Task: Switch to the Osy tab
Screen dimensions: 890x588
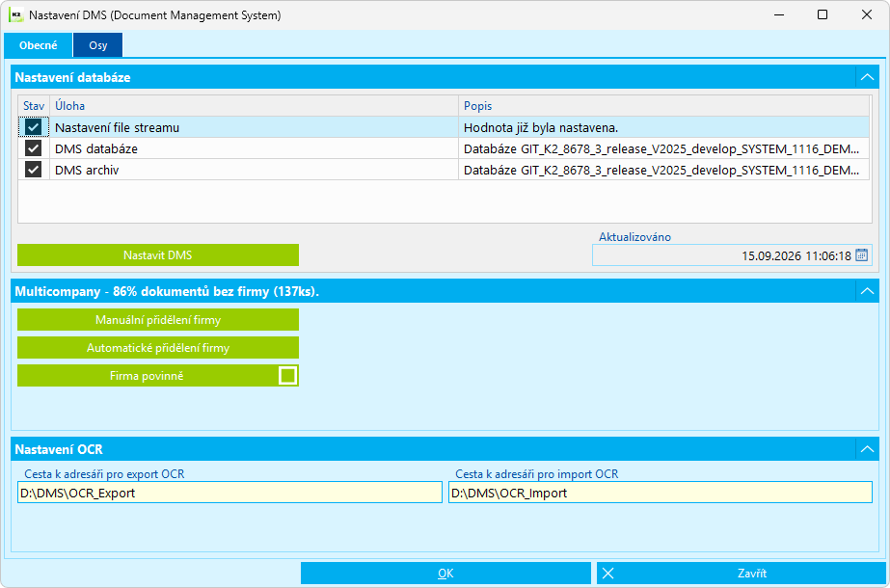Action: click(97, 45)
